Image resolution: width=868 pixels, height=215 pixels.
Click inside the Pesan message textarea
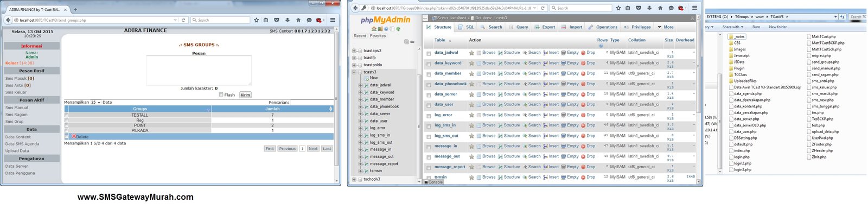click(x=199, y=71)
